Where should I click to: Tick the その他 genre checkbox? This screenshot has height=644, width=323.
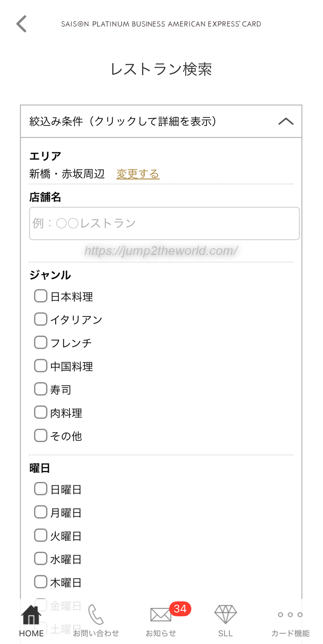pos(41,436)
